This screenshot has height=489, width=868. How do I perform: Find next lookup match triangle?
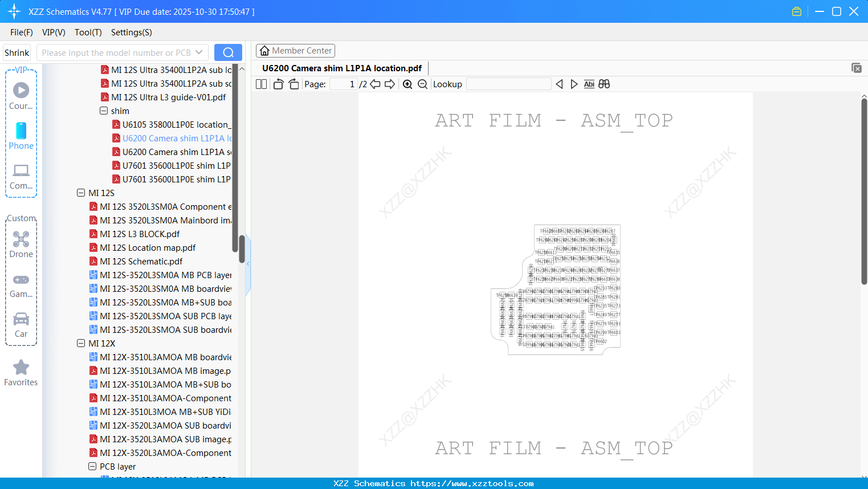point(574,84)
